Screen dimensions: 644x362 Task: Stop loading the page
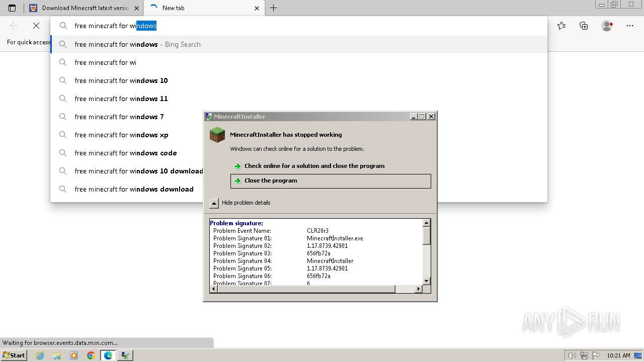click(x=36, y=26)
